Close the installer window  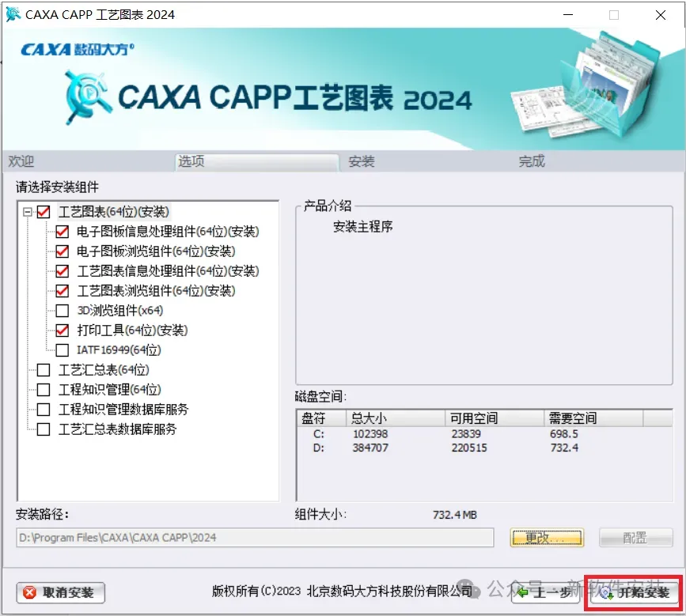click(661, 15)
